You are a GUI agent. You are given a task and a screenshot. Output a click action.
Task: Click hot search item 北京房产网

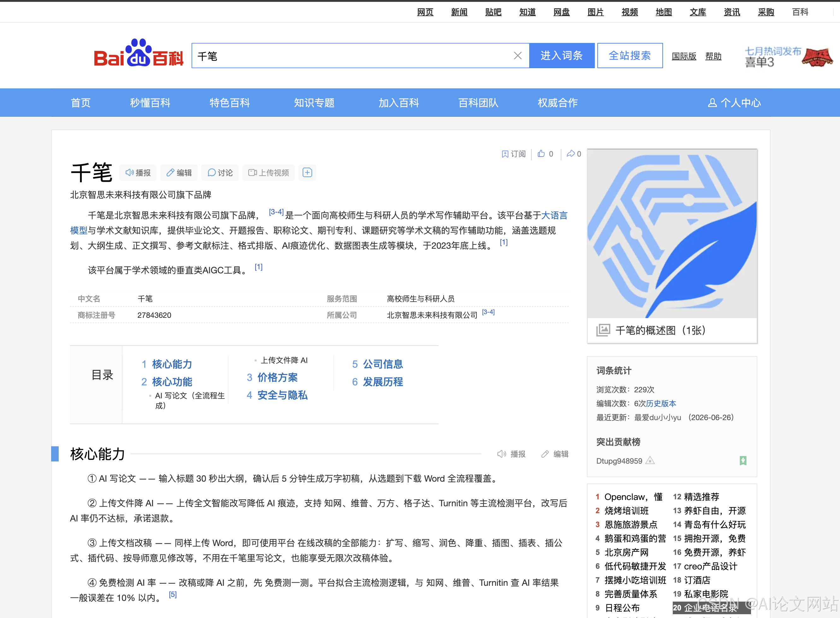pyautogui.click(x=626, y=553)
